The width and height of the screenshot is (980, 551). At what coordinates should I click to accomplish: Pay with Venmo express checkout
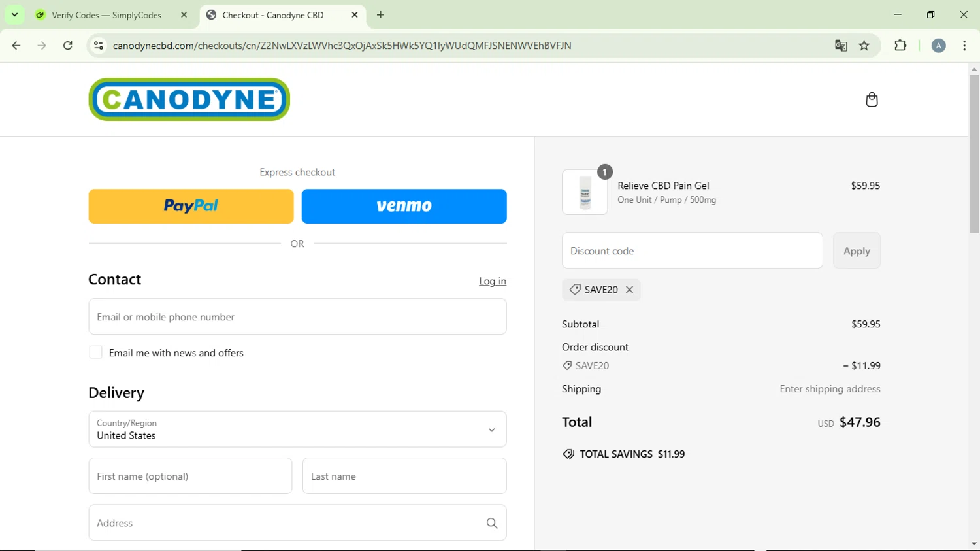pyautogui.click(x=404, y=206)
